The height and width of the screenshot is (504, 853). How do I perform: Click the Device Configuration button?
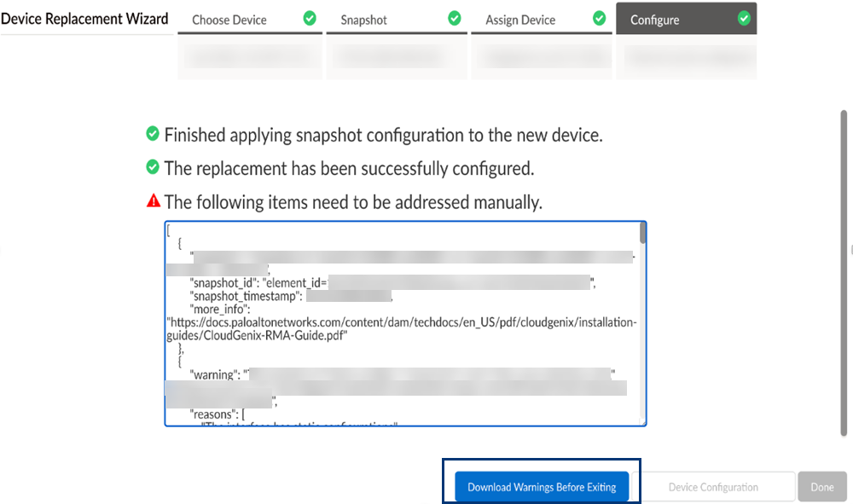pyautogui.click(x=713, y=487)
